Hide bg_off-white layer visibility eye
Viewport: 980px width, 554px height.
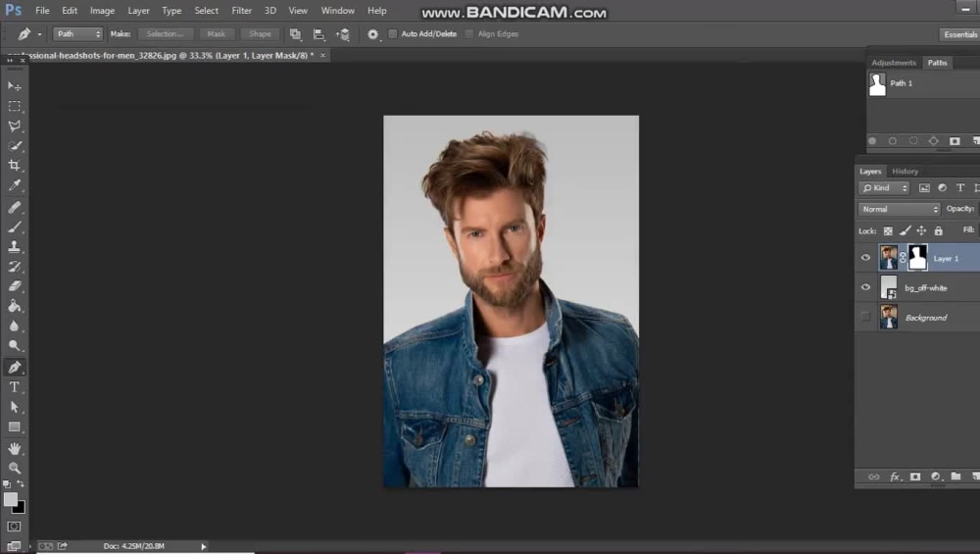click(865, 287)
